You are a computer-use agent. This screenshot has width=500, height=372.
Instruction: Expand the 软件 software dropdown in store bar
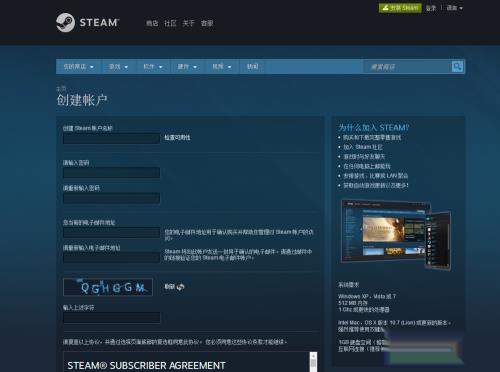pos(153,67)
